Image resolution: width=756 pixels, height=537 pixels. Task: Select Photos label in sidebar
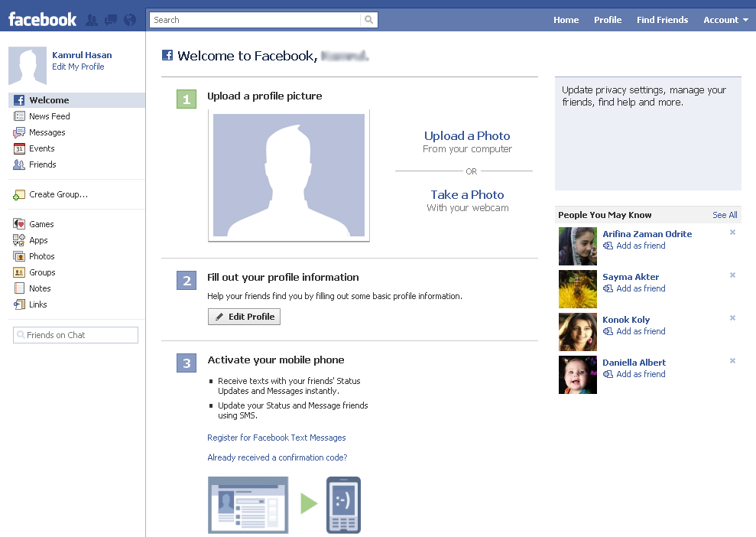point(42,256)
